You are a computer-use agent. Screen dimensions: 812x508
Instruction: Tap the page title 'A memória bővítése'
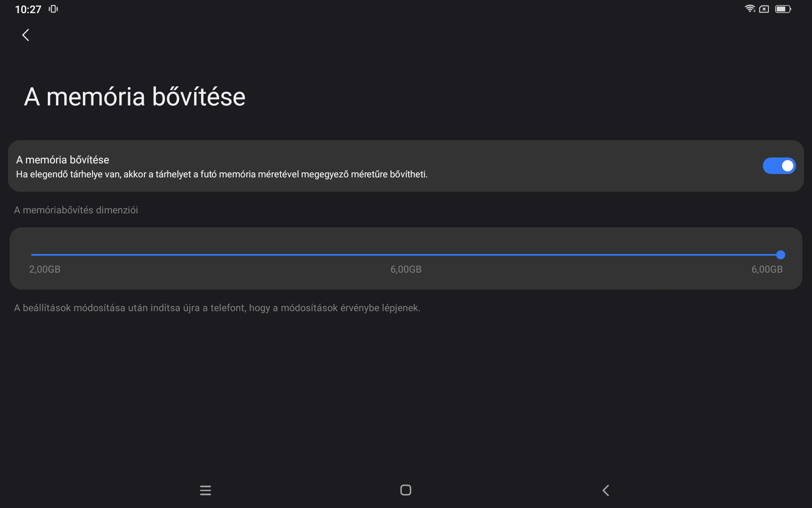[134, 97]
